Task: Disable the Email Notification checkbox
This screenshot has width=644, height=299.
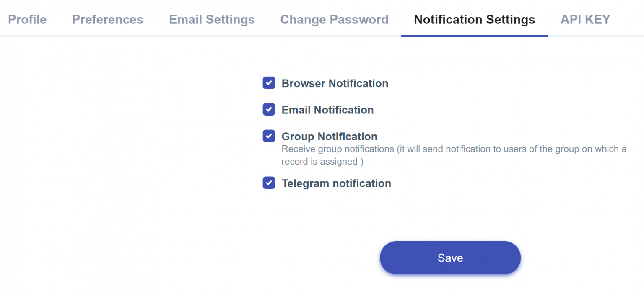Action: click(x=269, y=109)
